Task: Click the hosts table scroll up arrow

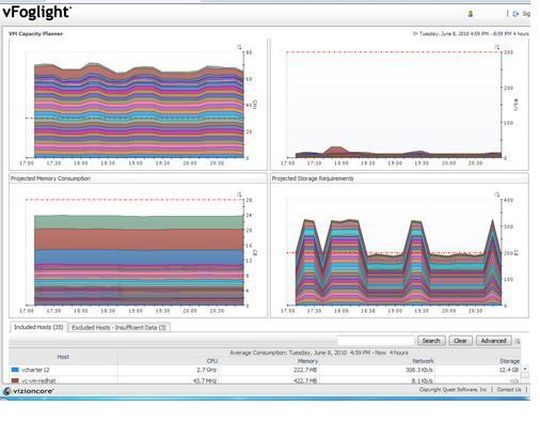Action: [x=525, y=369]
